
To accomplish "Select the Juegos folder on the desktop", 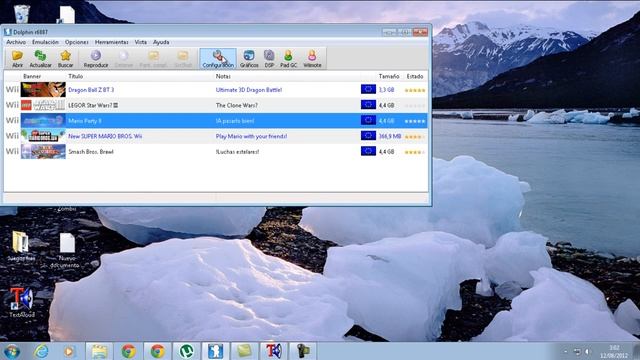I will [x=20, y=246].
